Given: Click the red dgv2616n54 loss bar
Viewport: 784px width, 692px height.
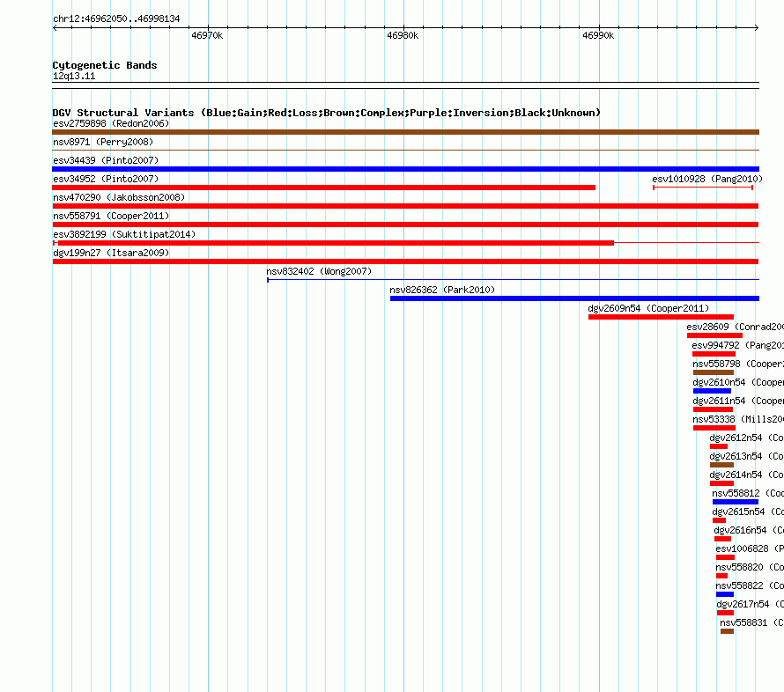Looking at the screenshot, I should (722, 539).
